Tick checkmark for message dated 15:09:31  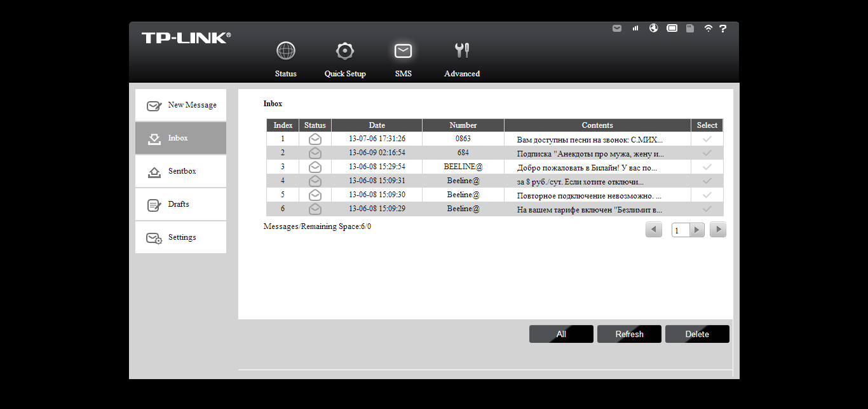point(707,181)
